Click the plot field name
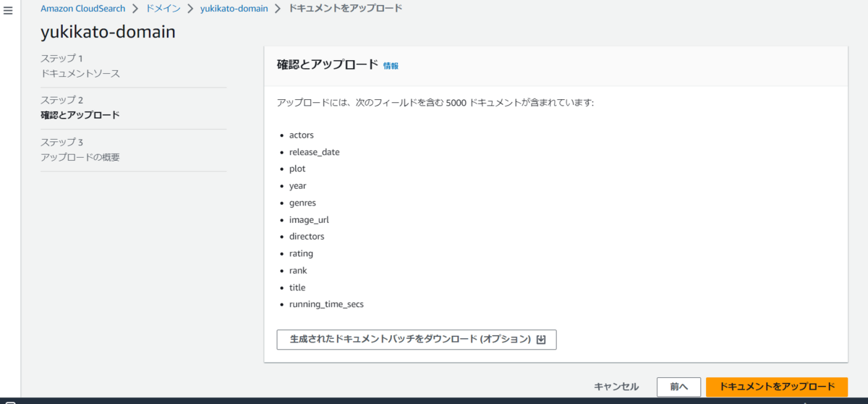868x404 pixels. [x=297, y=169]
